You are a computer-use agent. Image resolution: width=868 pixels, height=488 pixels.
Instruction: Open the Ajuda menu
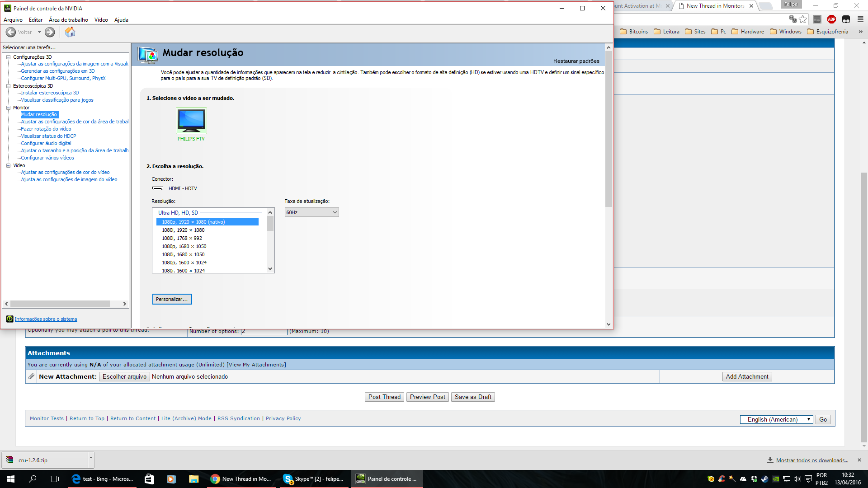121,20
